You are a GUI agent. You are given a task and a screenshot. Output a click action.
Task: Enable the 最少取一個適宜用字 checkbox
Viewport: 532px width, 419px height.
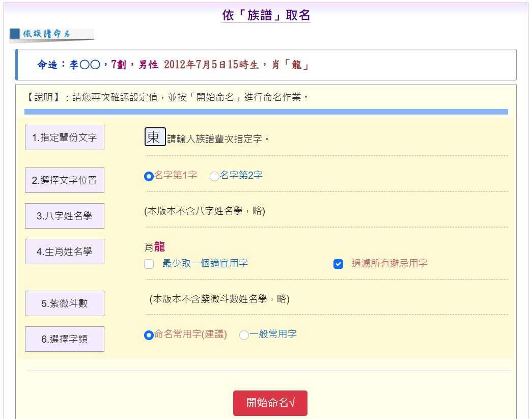(149, 264)
